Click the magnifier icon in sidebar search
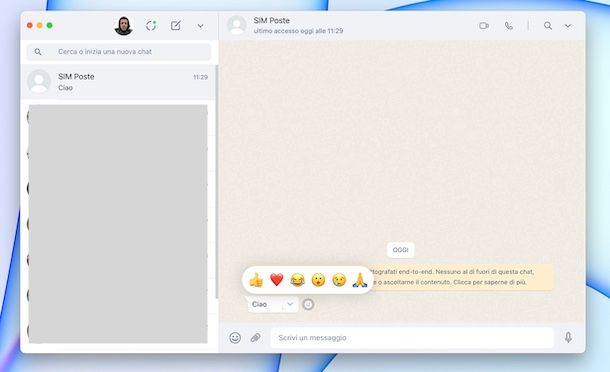This screenshot has height=372, width=610. 38,52
